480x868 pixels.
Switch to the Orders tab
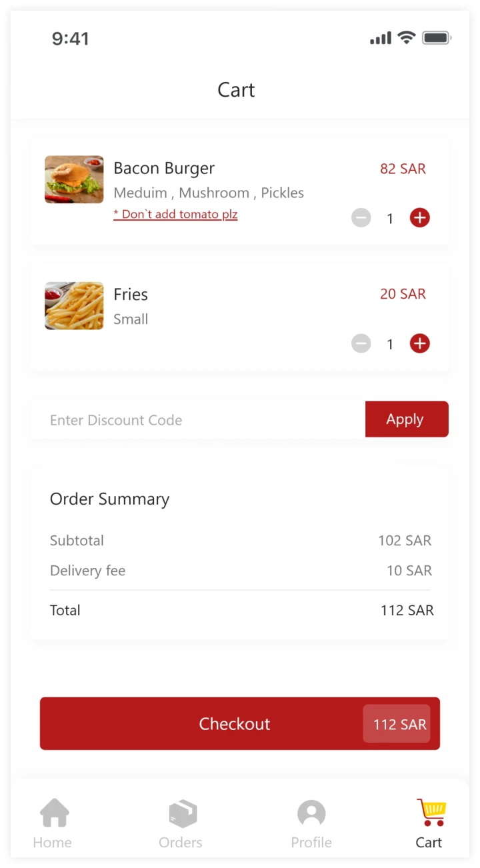[x=181, y=824]
